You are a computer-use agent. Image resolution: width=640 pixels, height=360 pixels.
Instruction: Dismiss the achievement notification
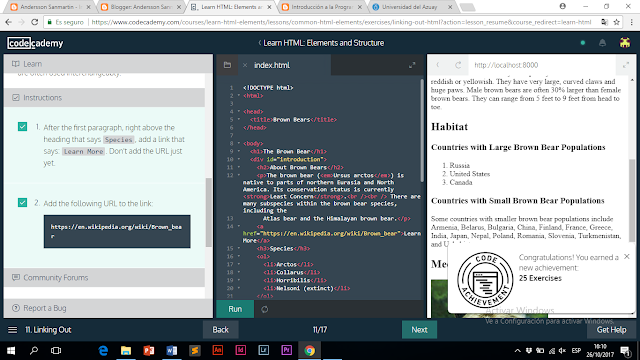(627, 257)
